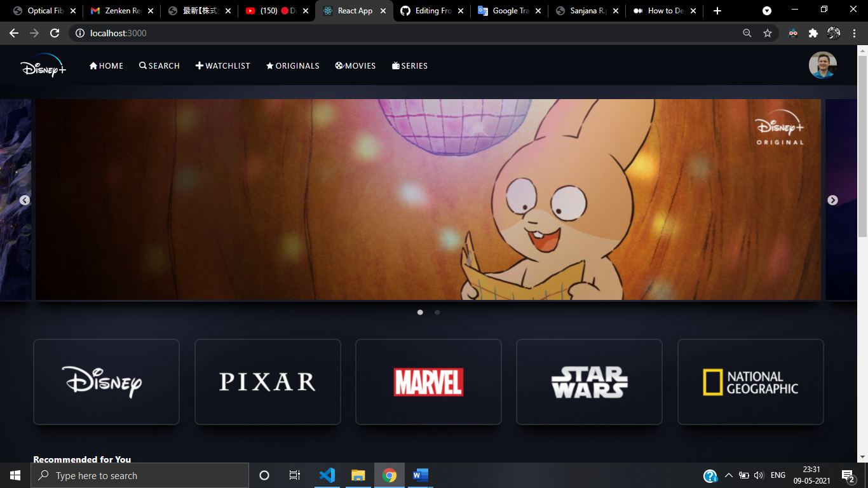The height and width of the screenshot is (488, 868).
Task: Click the plus icon for Watchlist
Action: pyautogui.click(x=199, y=65)
